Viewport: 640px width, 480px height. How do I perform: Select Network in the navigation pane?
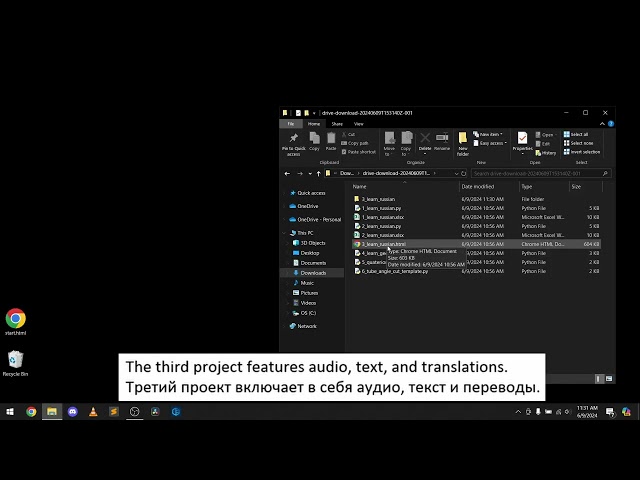click(x=303, y=326)
